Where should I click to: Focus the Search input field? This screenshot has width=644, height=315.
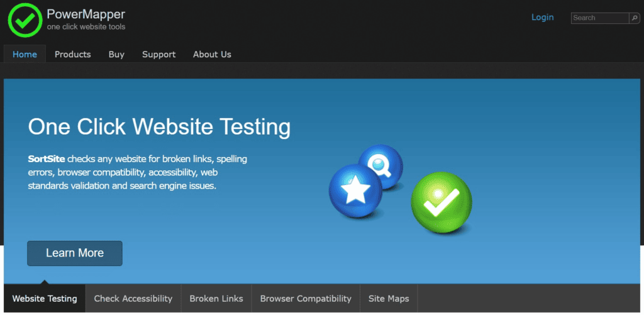click(x=600, y=18)
